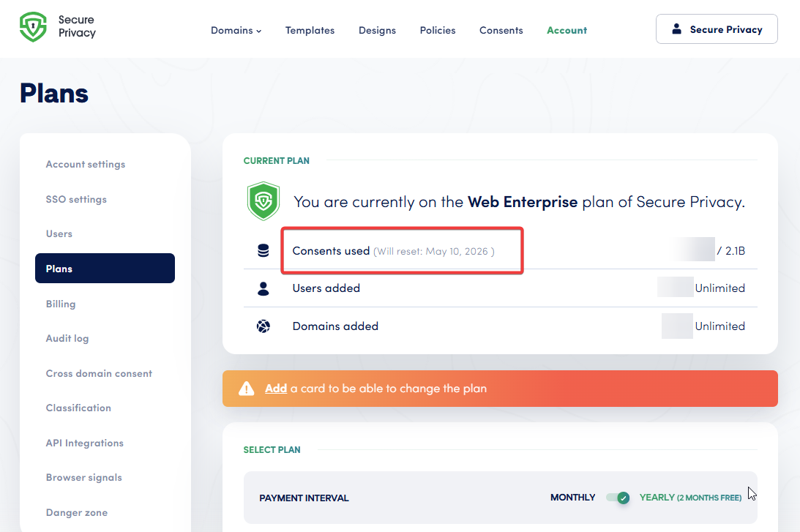Go to the Consents page

[501, 31]
